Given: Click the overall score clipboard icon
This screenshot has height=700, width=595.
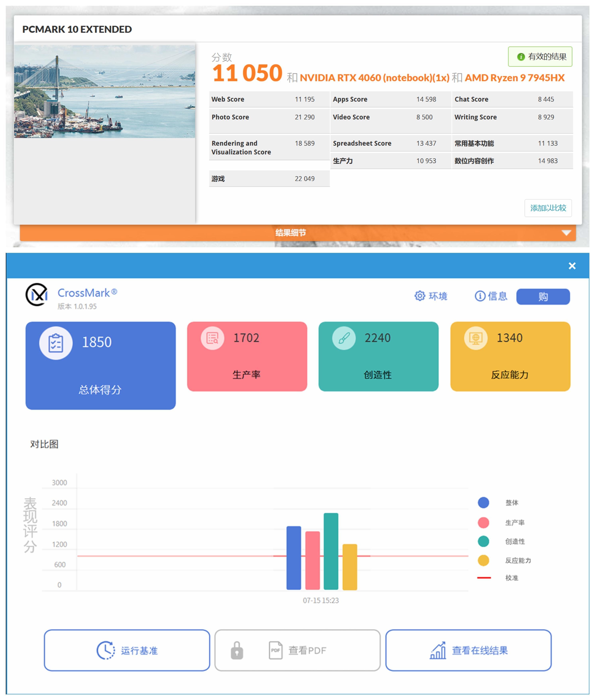Looking at the screenshot, I should (x=56, y=343).
